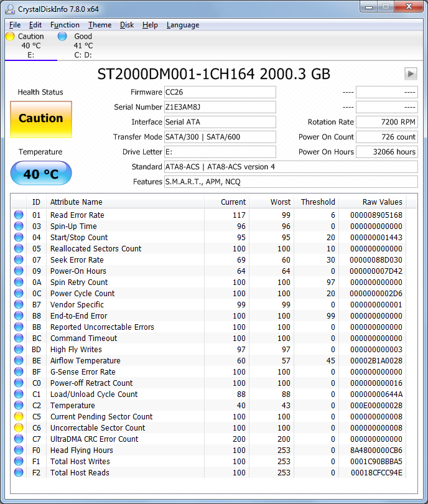Open the Disk menu

127,25
